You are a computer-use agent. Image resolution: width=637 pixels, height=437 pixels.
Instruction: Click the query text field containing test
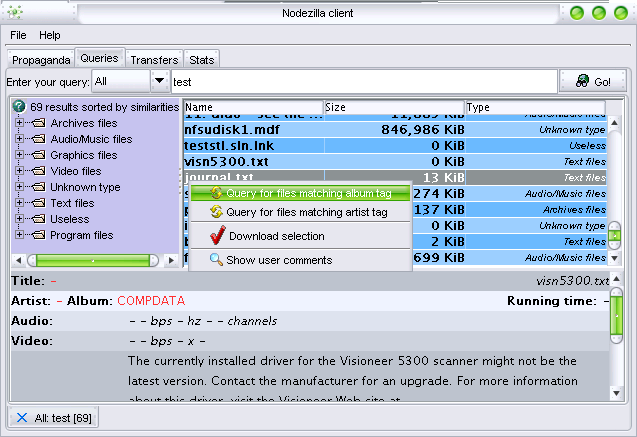(362, 81)
